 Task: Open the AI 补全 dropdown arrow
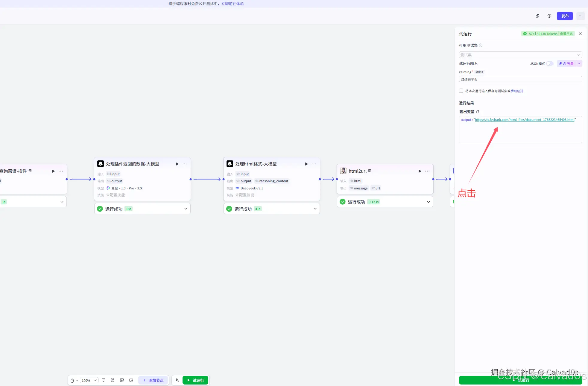click(579, 63)
